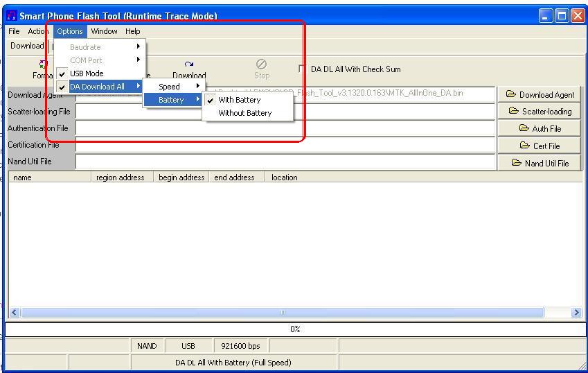Click the horizontal scrollbar left arrow
This screenshot has height=373, width=588.
click(15, 312)
